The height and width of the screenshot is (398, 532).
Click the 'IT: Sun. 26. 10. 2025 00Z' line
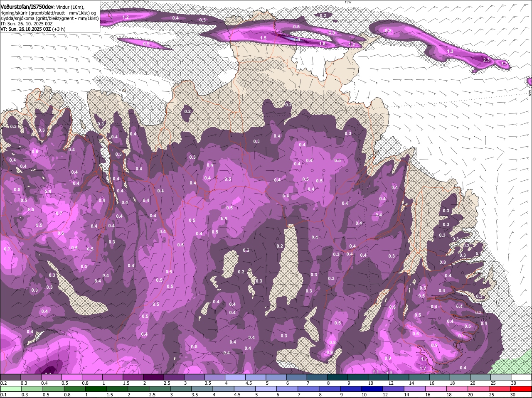27,24
